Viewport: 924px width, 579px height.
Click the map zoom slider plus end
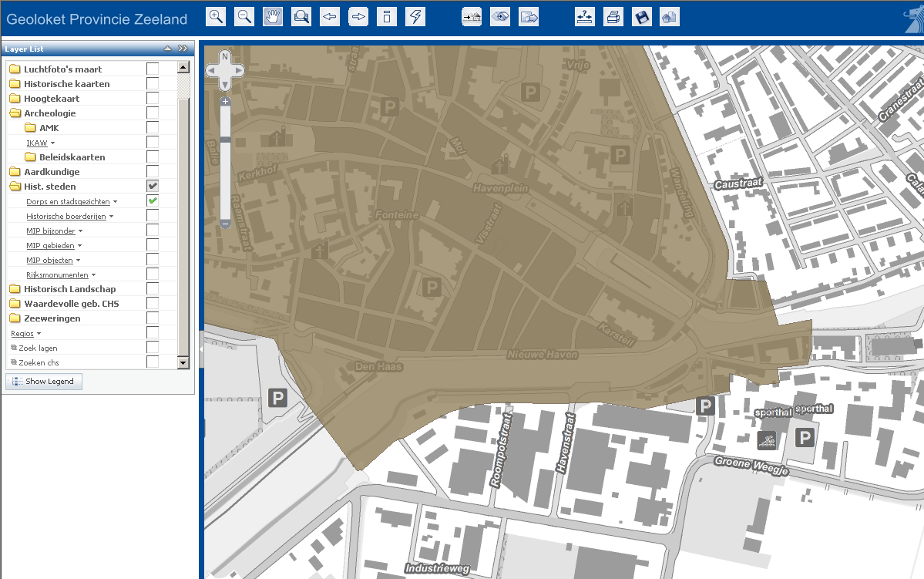click(225, 102)
